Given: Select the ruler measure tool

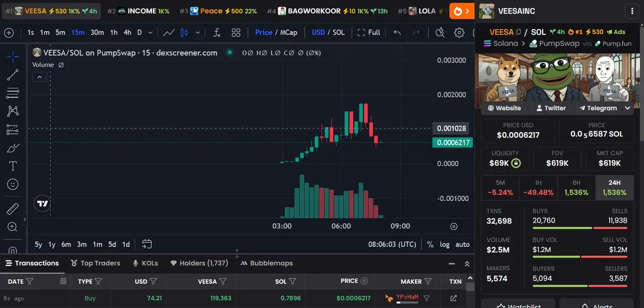Looking at the screenshot, I should 13,209.
